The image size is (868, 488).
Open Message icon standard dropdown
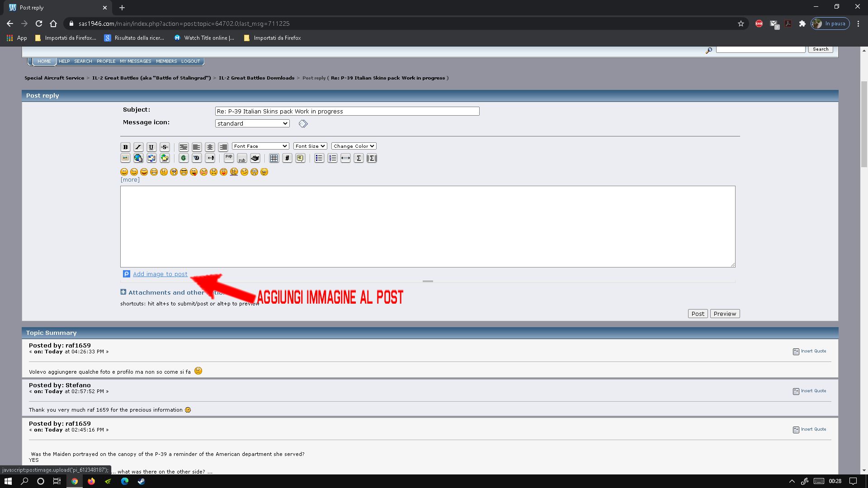click(x=252, y=123)
